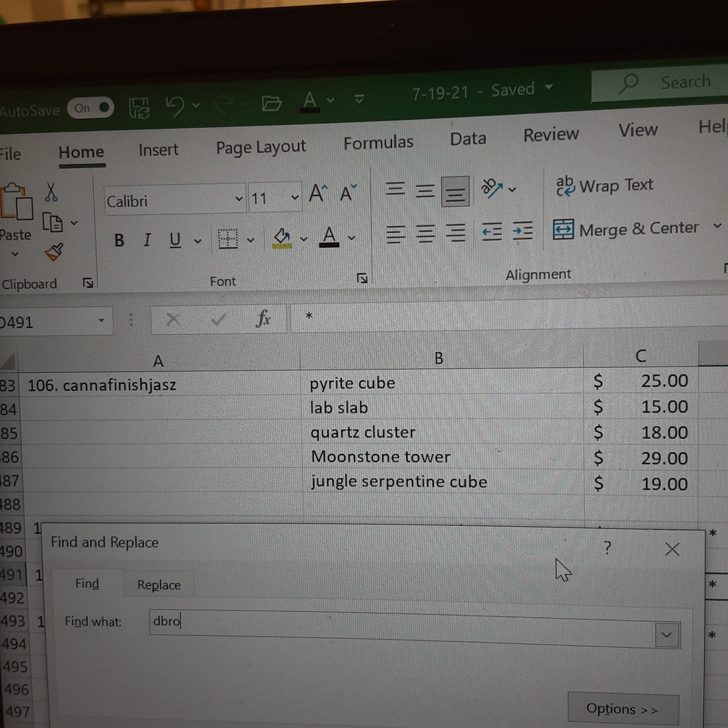Click Decrease Font Size icon
728x728 pixels.
click(x=348, y=192)
